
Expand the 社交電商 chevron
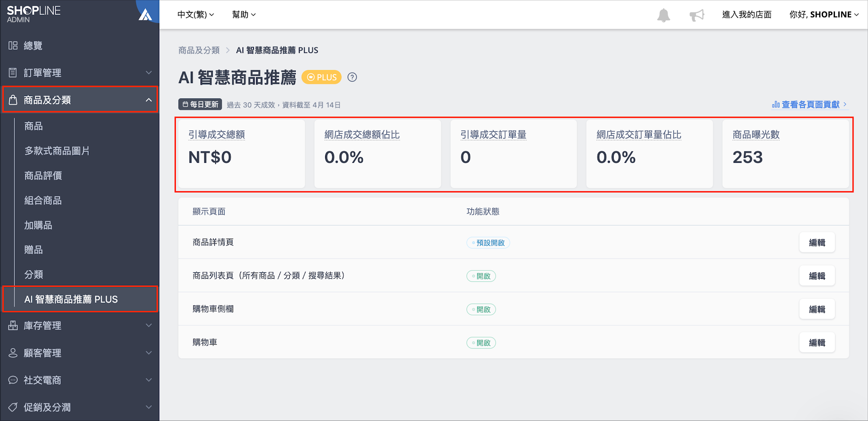click(x=149, y=380)
